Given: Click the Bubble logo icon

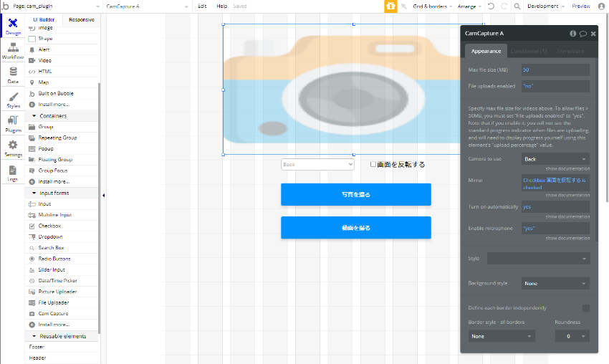Looking at the screenshot, I should [x=6, y=6].
